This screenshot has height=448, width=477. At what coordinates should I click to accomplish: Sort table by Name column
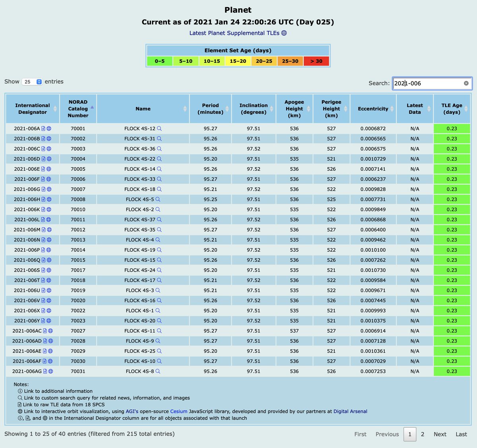(x=143, y=109)
